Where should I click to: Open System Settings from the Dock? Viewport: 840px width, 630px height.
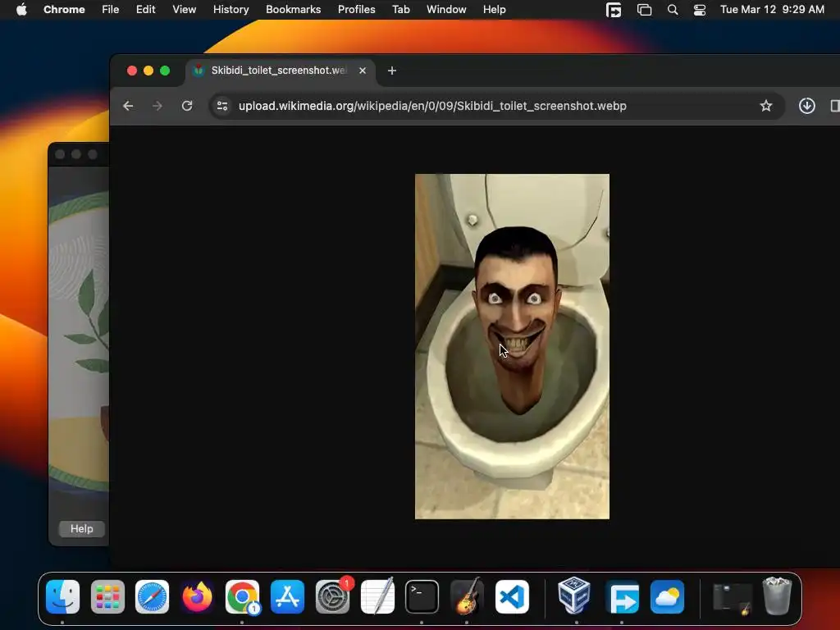pos(332,597)
